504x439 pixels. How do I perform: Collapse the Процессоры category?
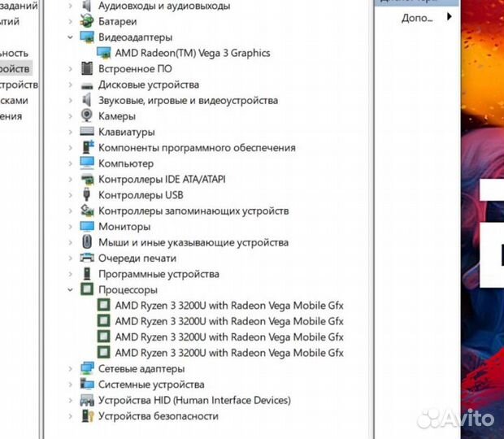click(x=70, y=289)
